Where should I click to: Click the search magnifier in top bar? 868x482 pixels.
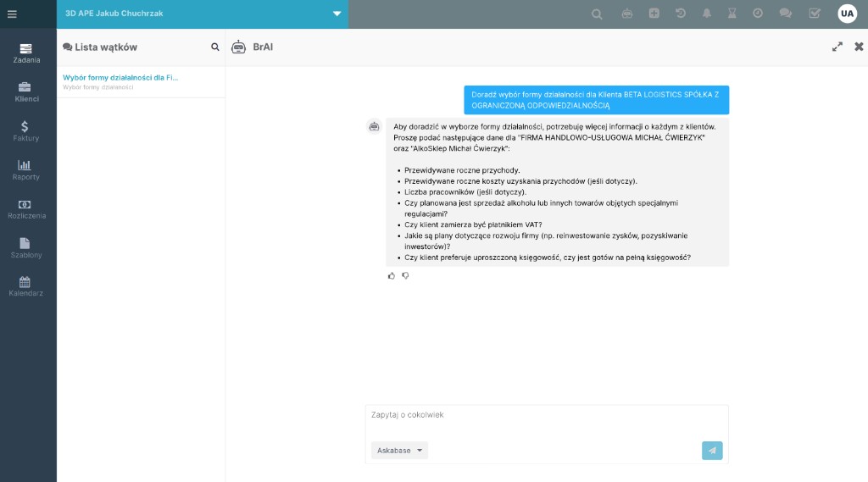coord(597,14)
